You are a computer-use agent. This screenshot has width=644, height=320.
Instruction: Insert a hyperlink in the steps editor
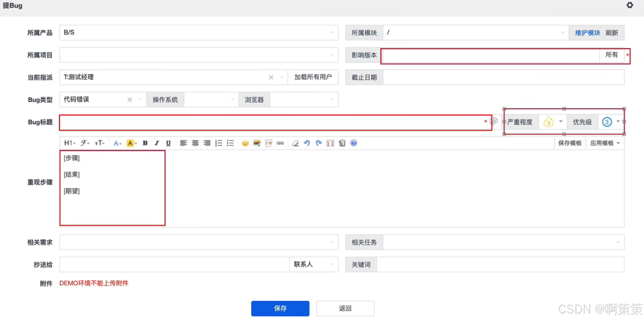click(x=280, y=143)
